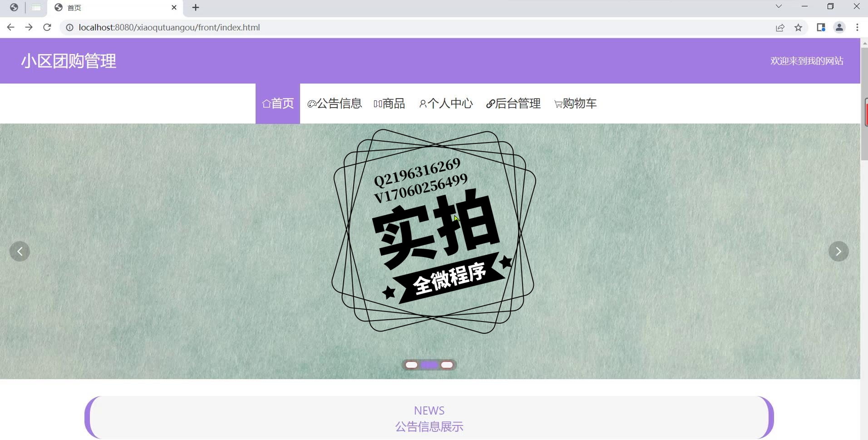Select the 首页 browser tab
The height and width of the screenshot is (440, 868).
point(115,8)
